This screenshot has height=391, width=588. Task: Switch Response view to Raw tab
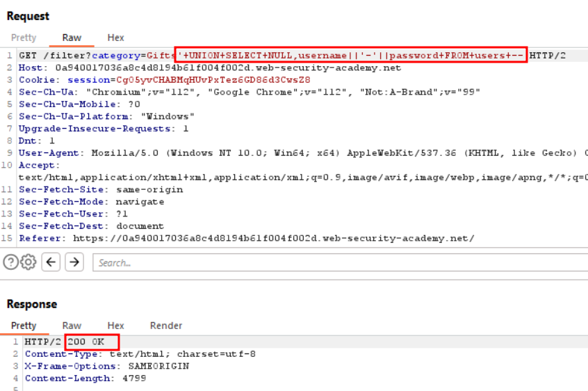coord(72,326)
